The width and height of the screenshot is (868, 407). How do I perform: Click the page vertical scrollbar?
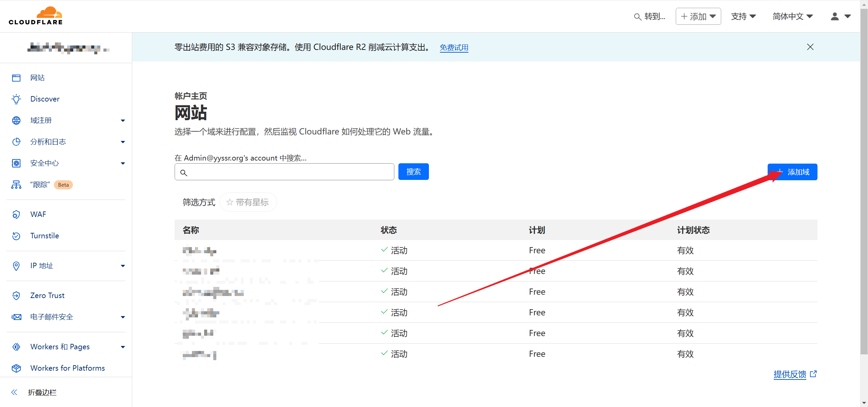pyautogui.click(x=864, y=182)
